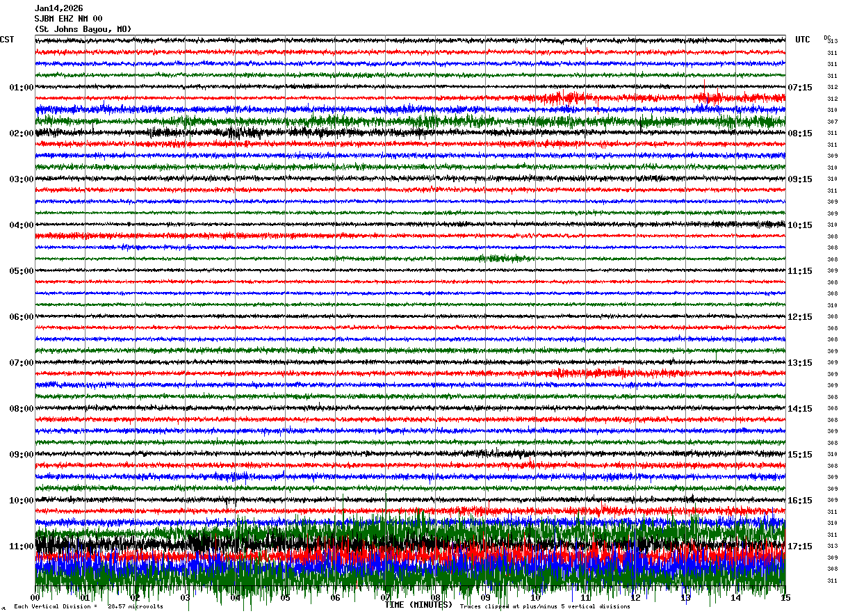The image size is (841, 616).
Task: Click the Traces clipped footer note
Action: [x=545, y=607]
